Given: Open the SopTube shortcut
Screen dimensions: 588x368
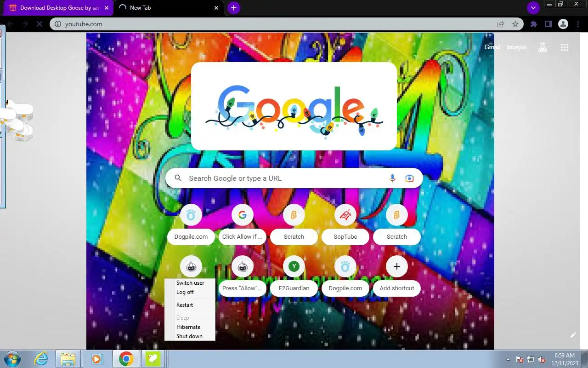Looking at the screenshot, I should (x=345, y=224).
